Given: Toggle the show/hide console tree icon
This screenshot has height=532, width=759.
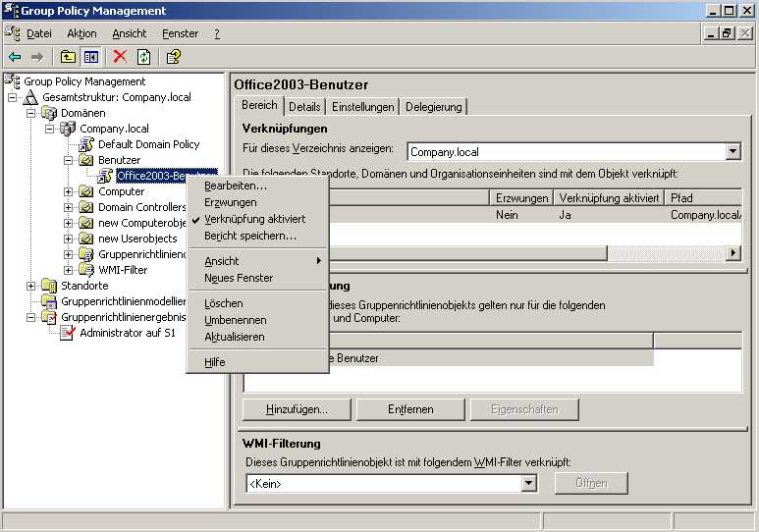Looking at the screenshot, I should tap(91, 57).
